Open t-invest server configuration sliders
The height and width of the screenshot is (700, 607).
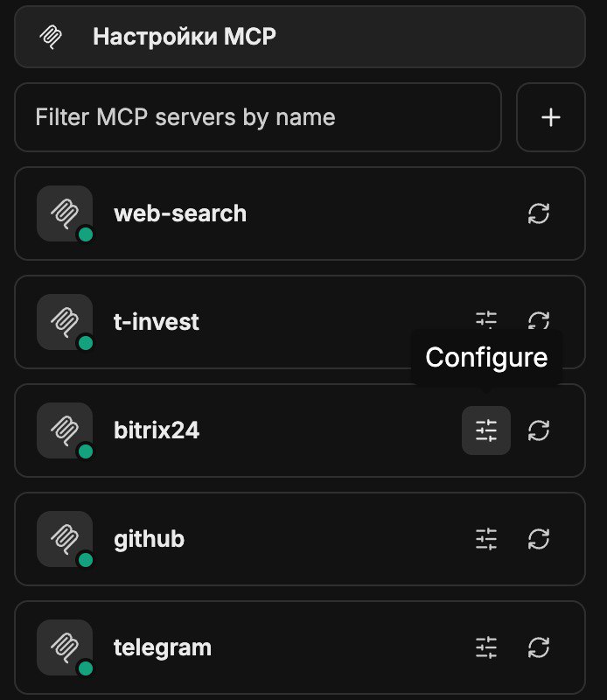tap(486, 319)
